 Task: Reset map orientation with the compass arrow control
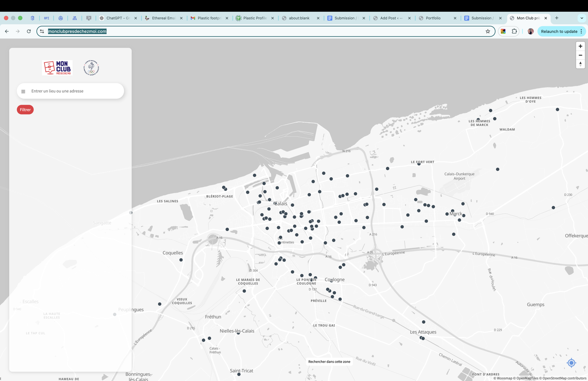click(x=580, y=64)
